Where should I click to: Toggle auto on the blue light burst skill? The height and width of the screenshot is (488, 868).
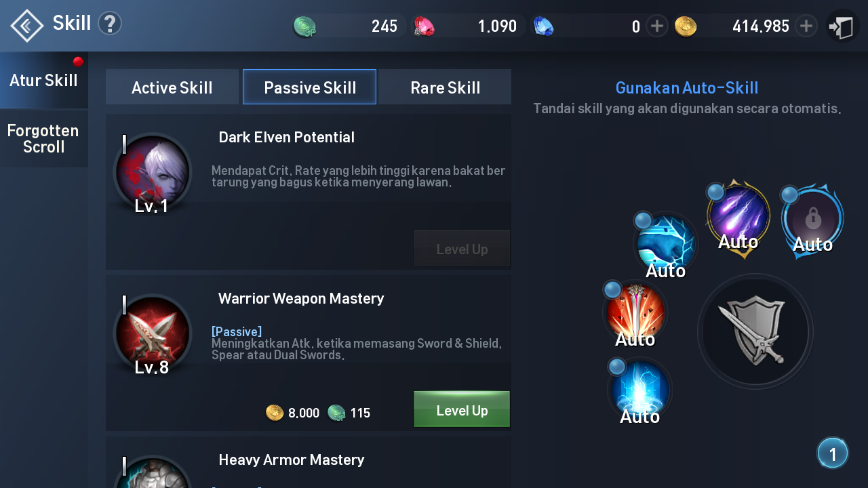(x=639, y=390)
